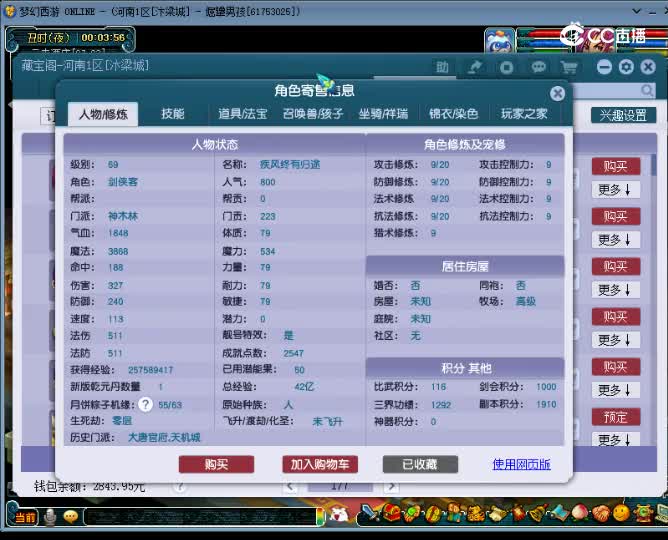Open the paper scroll quest icon
The height and width of the screenshot is (540, 668).
coord(496,513)
